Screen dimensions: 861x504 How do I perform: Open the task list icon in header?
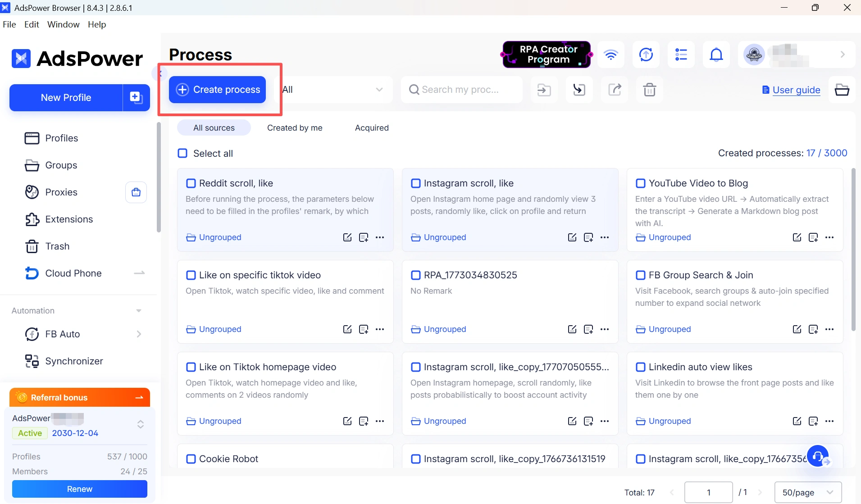click(x=681, y=55)
